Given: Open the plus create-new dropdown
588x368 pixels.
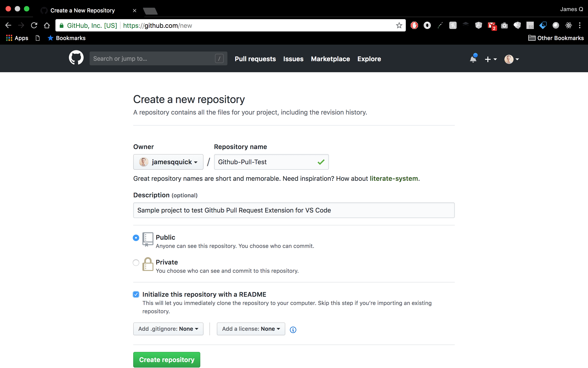Looking at the screenshot, I should pos(491,59).
